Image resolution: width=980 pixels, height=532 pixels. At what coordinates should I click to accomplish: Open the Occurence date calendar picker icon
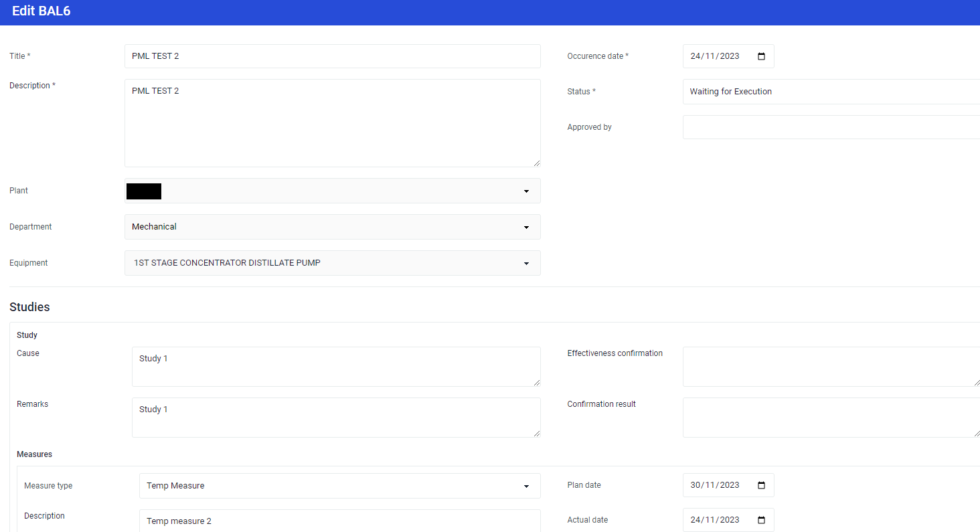tap(761, 56)
